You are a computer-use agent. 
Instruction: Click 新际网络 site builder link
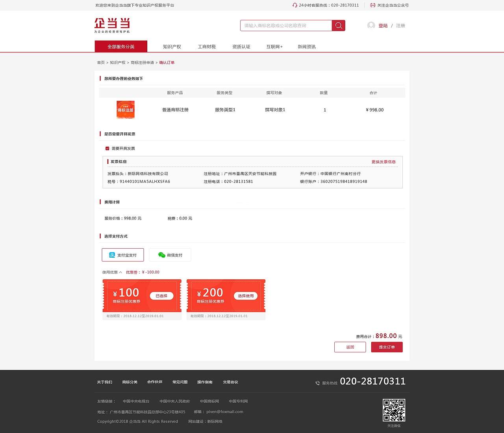[x=215, y=422]
